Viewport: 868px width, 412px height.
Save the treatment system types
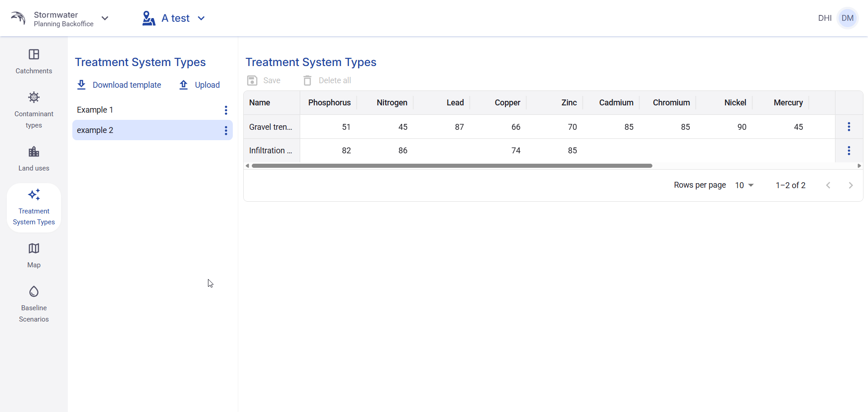click(264, 81)
